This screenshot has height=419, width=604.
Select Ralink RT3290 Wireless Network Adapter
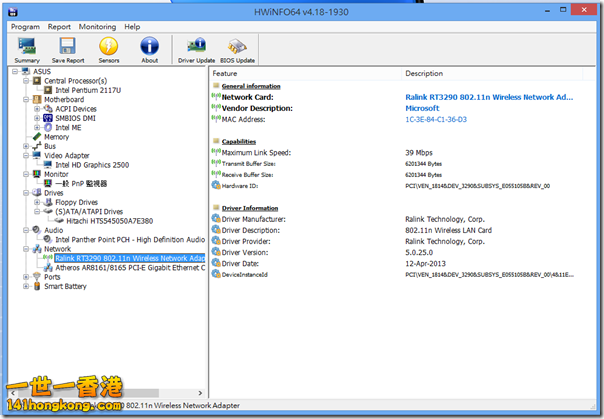click(x=130, y=258)
